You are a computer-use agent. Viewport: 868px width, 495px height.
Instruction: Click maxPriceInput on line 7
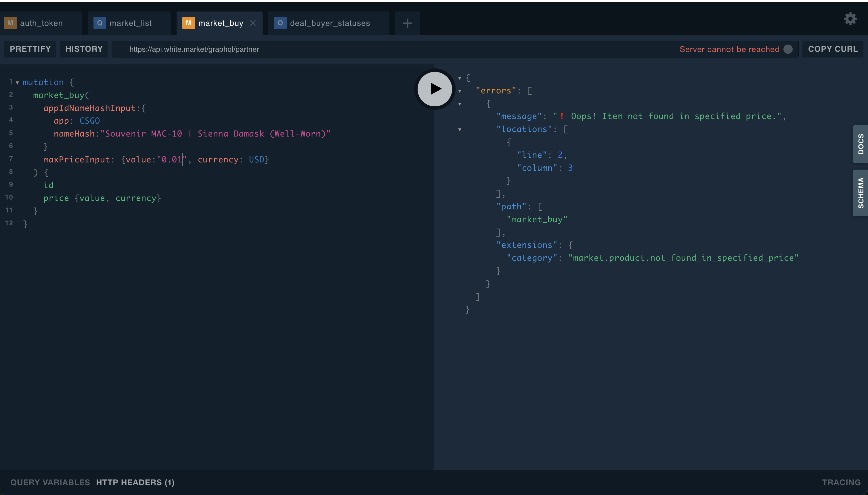[77, 160]
